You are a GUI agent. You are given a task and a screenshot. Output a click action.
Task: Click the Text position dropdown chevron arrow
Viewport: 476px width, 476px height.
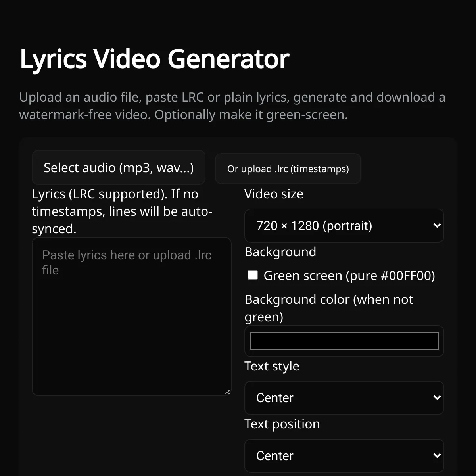point(437,456)
